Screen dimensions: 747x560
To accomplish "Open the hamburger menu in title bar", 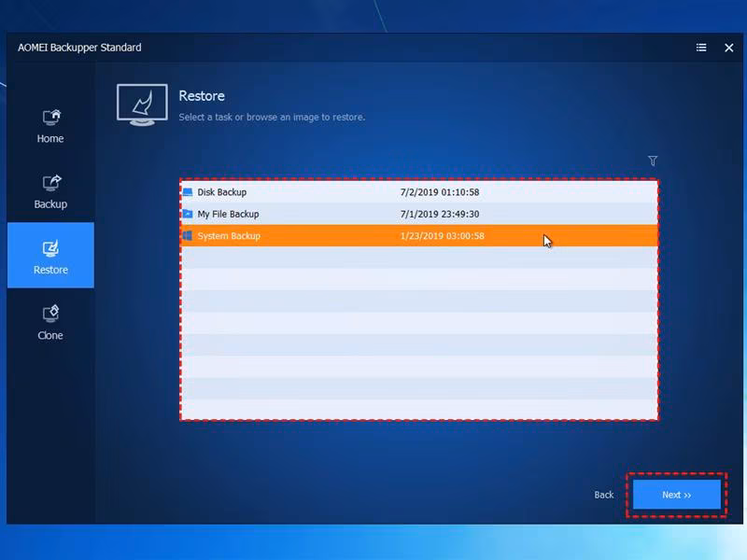I will coord(701,48).
